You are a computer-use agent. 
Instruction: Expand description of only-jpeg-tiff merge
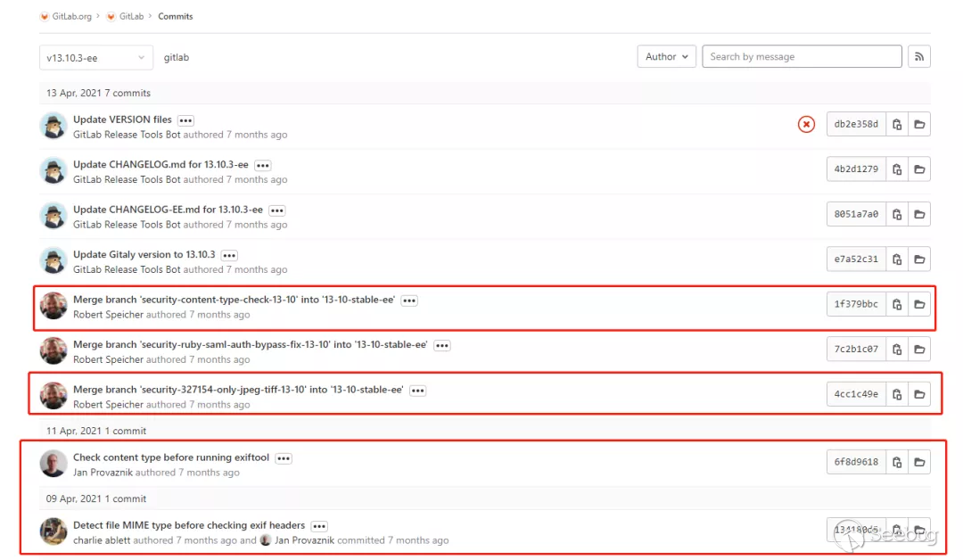417,391
